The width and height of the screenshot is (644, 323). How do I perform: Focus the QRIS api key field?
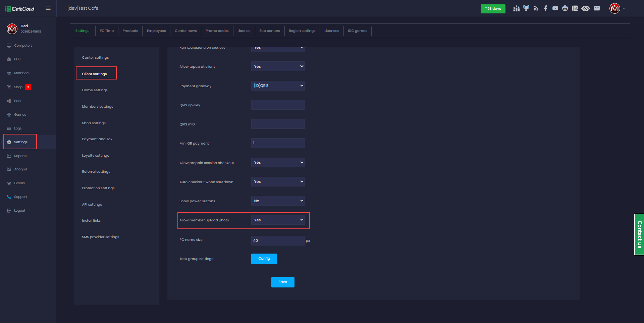coord(278,105)
